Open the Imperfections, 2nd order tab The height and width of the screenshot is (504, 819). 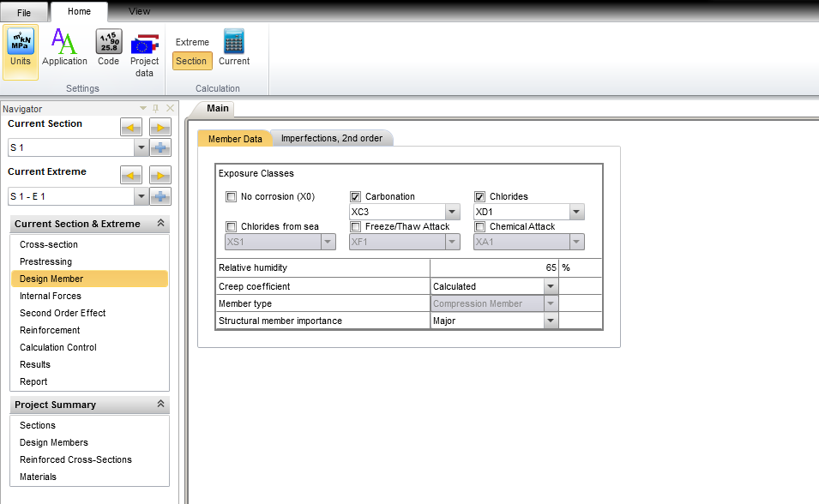point(333,137)
